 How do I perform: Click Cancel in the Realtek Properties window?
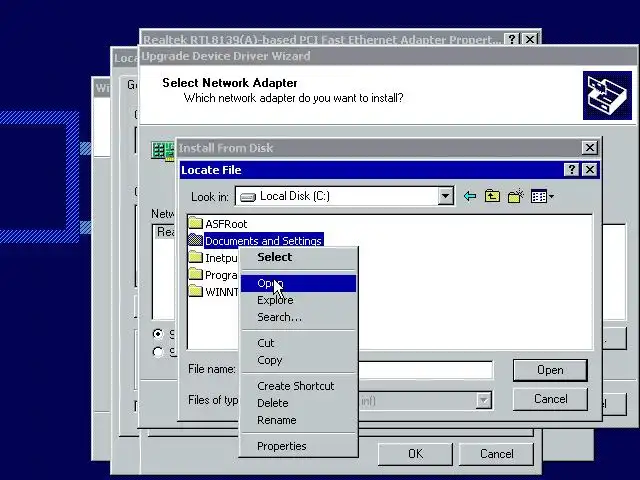coord(496,454)
